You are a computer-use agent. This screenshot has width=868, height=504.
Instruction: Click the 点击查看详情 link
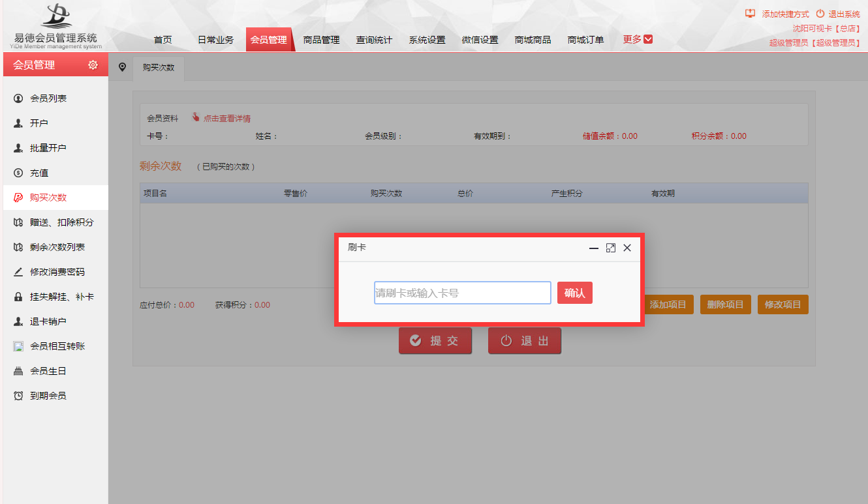point(227,119)
